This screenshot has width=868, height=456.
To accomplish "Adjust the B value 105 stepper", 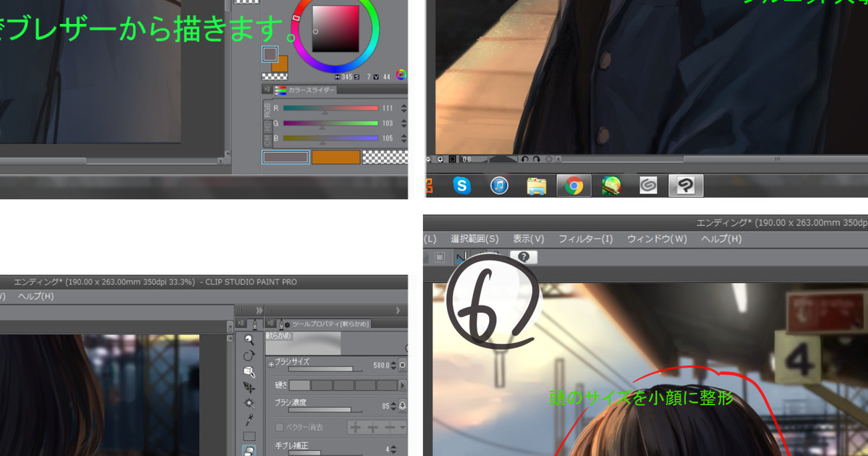I will coord(403,138).
